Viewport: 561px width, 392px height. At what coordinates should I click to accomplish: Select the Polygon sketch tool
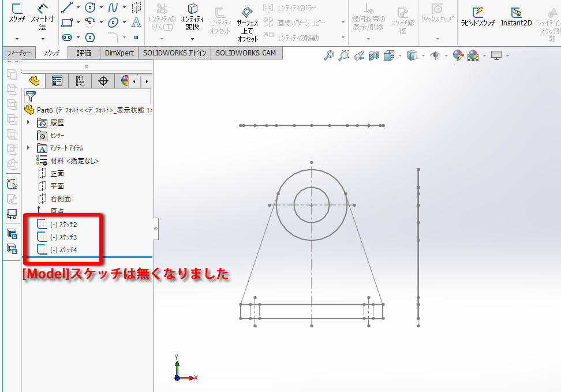[90, 37]
